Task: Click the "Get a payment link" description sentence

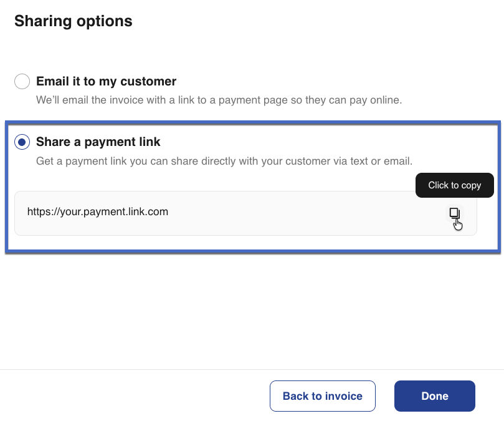Action: pyautogui.click(x=224, y=161)
